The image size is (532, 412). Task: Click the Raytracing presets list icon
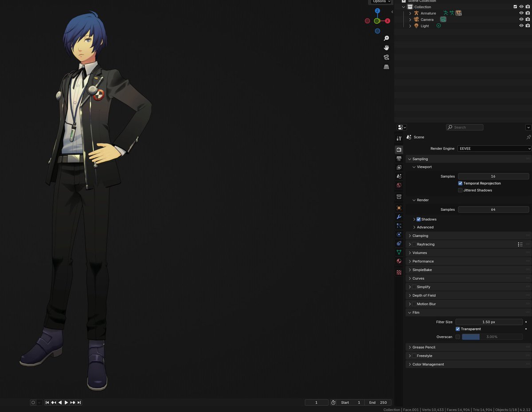tap(520, 244)
